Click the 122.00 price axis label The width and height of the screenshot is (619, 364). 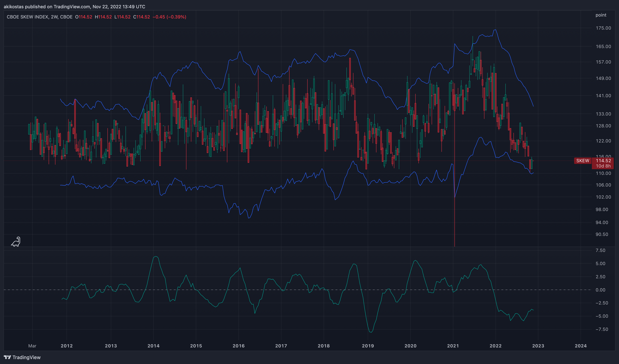[603, 141]
